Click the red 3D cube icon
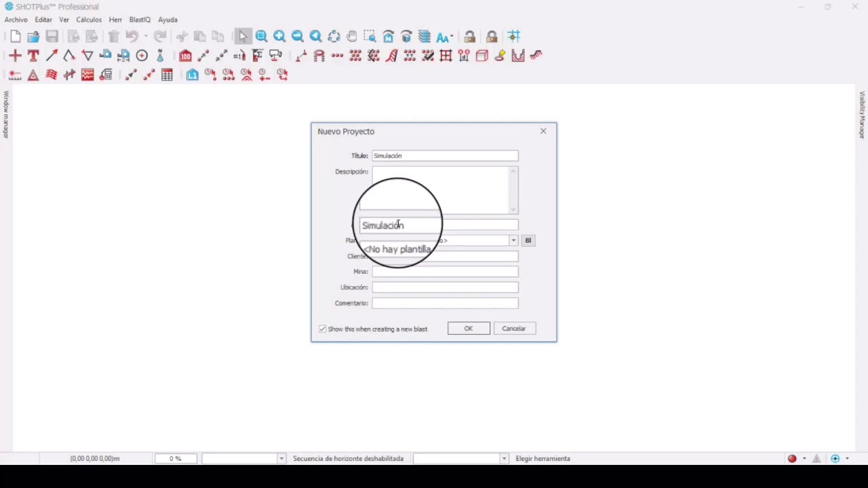The height and width of the screenshot is (488, 868). click(482, 56)
